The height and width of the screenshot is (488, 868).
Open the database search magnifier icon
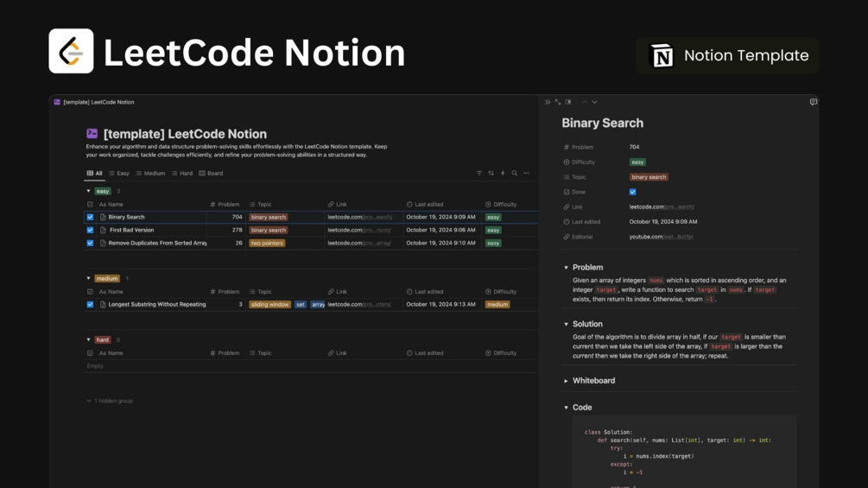514,174
